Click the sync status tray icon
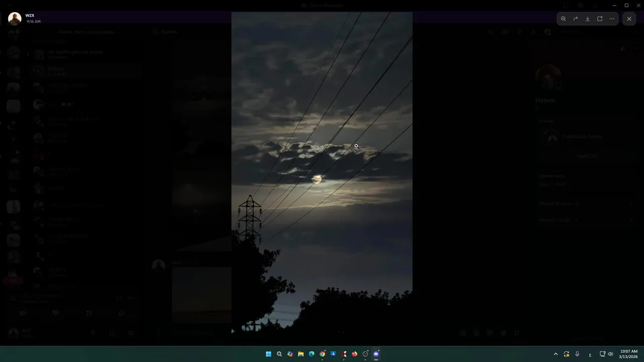This screenshot has width=644, height=362. click(567, 354)
